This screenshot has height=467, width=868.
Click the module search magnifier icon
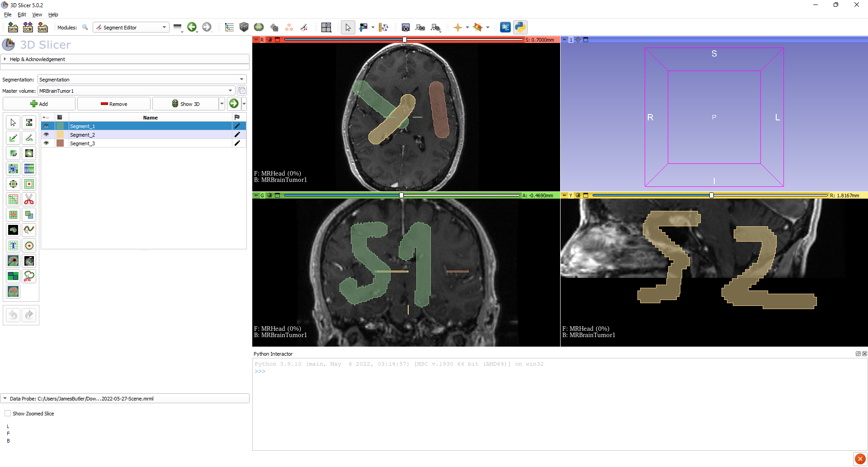click(85, 28)
